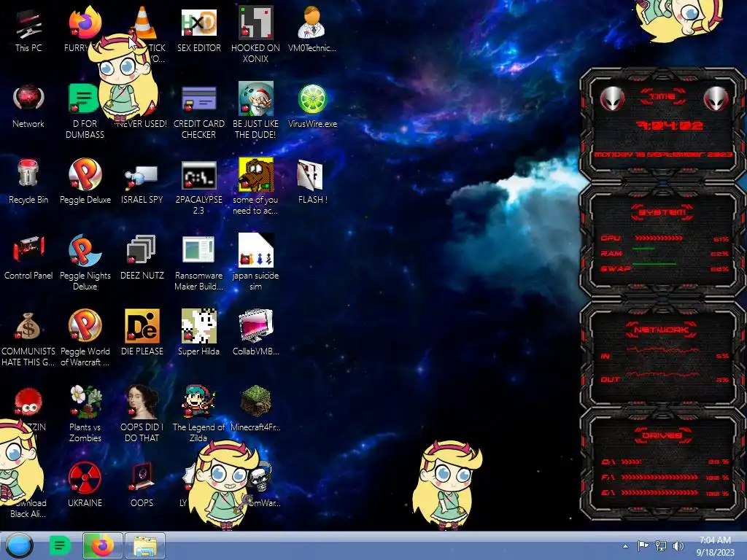Open Control Panel desktop shortcut
This screenshot has width=747, height=560.
pyautogui.click(x=28, y=257)
